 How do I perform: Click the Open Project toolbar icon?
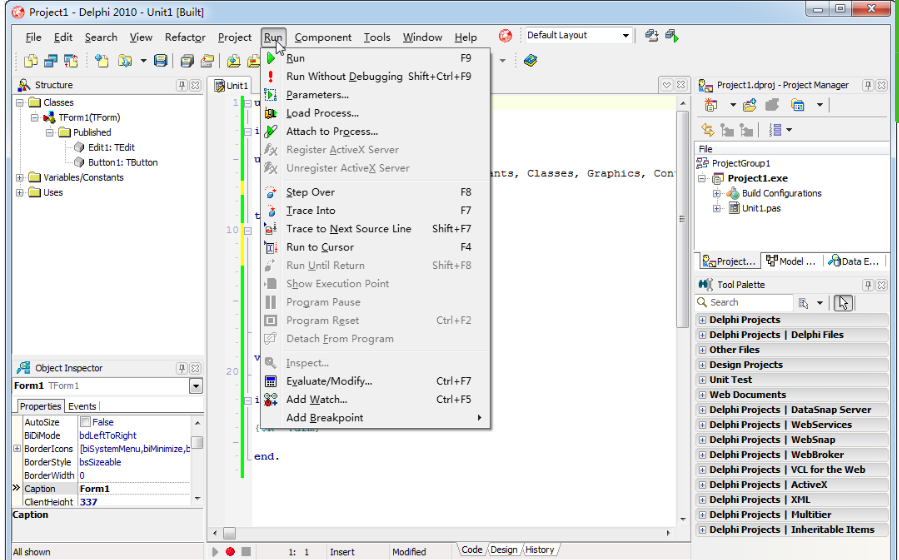click(207, 60)
